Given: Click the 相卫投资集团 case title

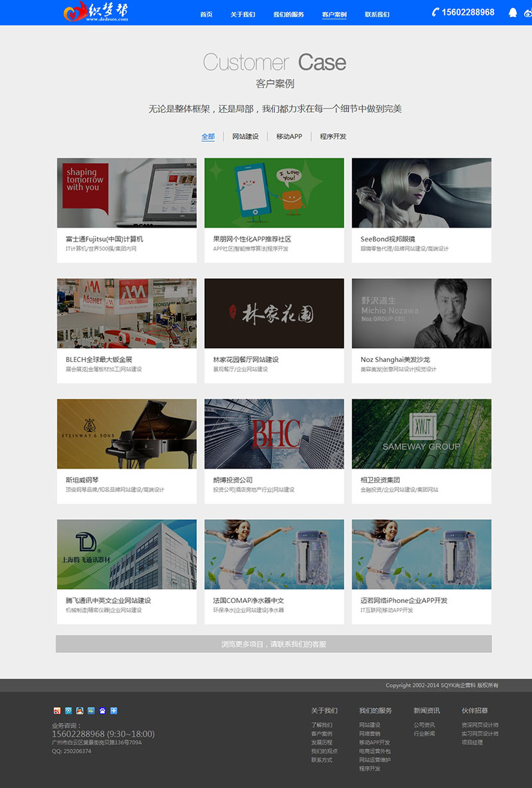Looking at the screenshot, I should pyautogui.click(x=380, y=480).
